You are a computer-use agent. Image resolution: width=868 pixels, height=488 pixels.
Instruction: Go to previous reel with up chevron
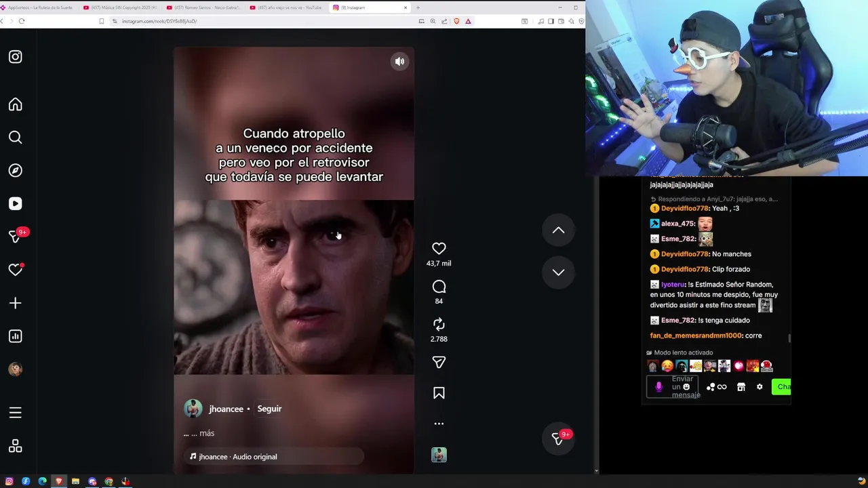(558, 230)
